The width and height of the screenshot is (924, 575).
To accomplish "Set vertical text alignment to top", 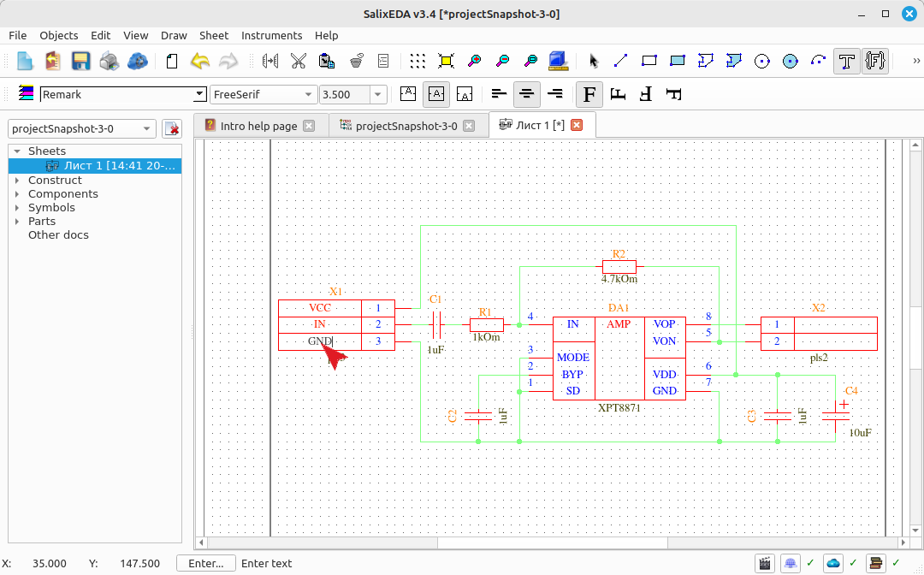I will click(408, 93).
